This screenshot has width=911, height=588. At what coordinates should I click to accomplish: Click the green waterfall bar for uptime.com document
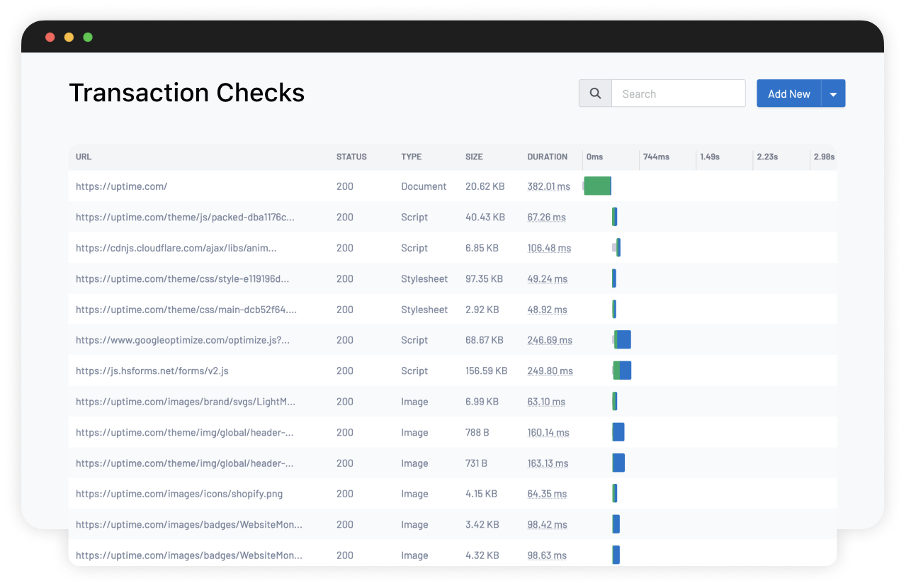coord(597,186)
